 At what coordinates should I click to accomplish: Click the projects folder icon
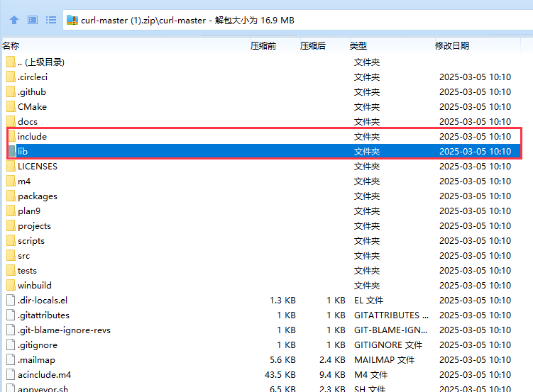(11, 226)
